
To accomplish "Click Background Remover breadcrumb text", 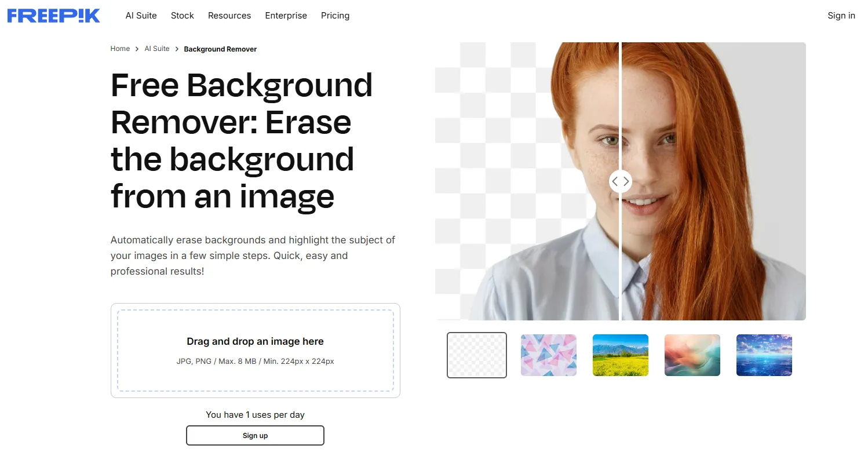I will (220, 49).
